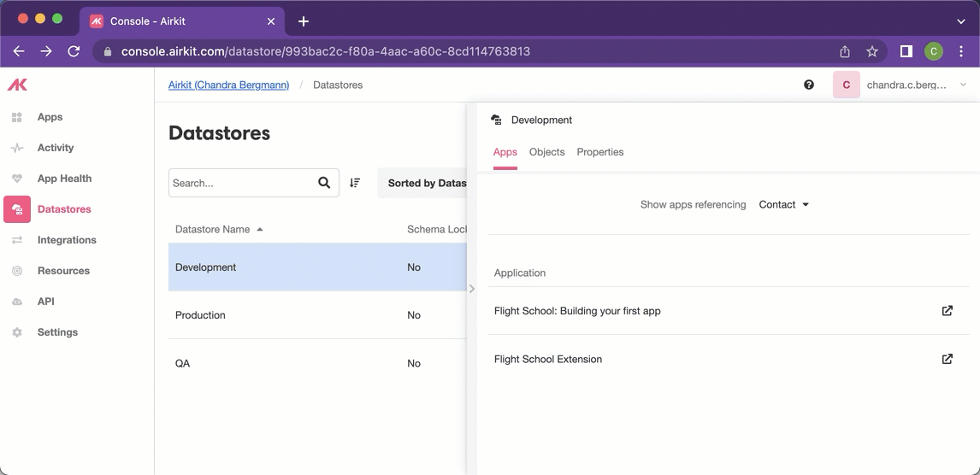This screenshot has height=475, width=980.
Task: Click the Airkit (Chandra Bergmann) breadcrumb link
Action: pyautogui.click(x=228, y=85)
